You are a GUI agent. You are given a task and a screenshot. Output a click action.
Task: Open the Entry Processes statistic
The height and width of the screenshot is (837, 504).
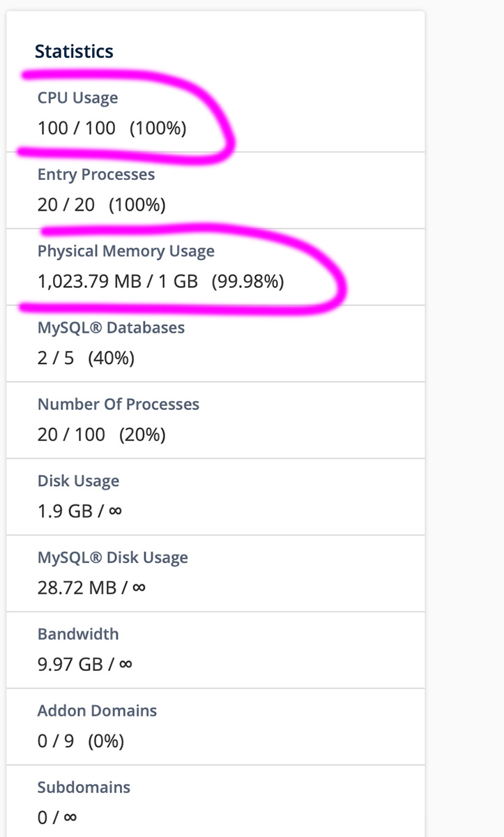click(96, 174)
